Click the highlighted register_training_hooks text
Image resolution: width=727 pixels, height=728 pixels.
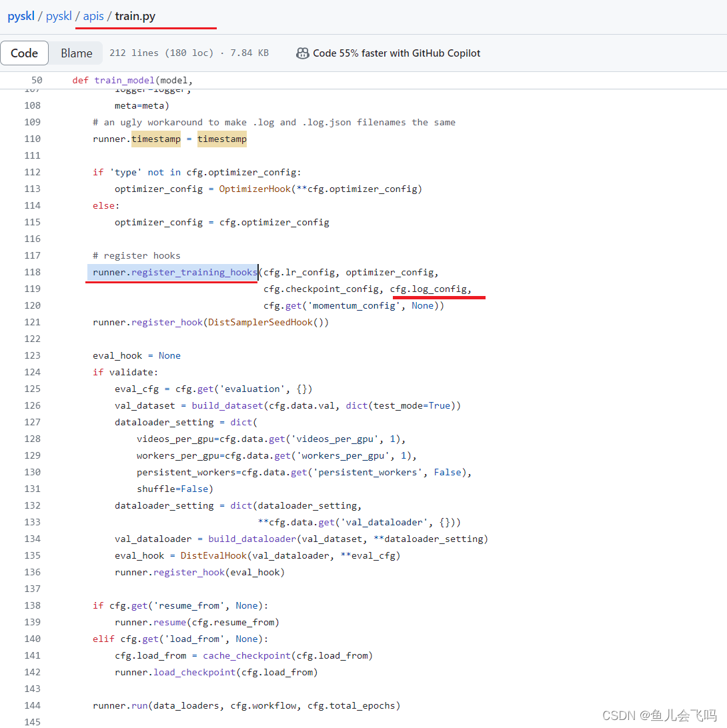pos(193,272)
